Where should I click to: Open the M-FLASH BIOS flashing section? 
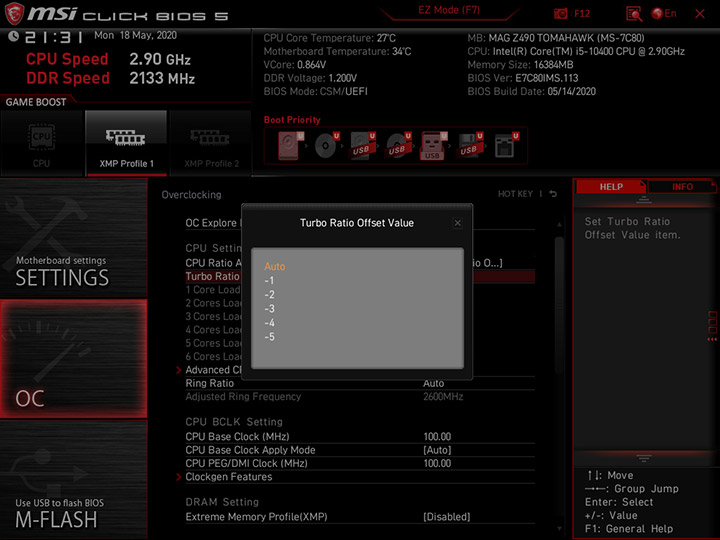[73, 480]
